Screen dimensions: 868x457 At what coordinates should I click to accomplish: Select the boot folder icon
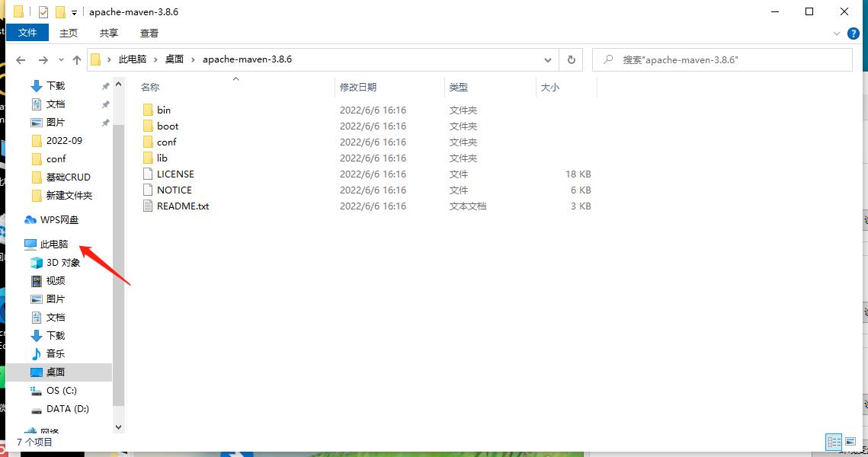click(148, 126)
